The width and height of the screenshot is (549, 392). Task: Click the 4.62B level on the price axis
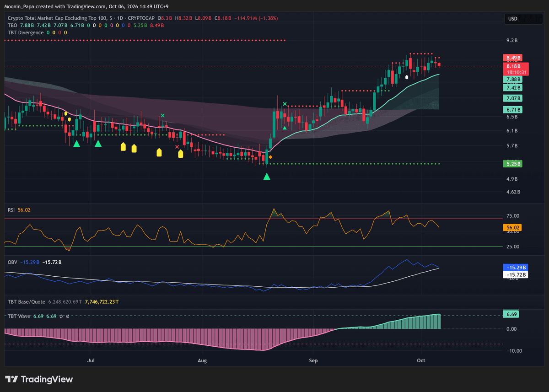513,192
